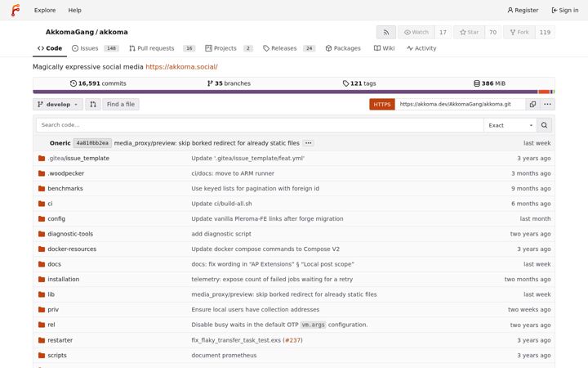This screenshot has width=588, height=368.
Task: Click the 386 MiB repository size
Action: click(x=489, y=83)
